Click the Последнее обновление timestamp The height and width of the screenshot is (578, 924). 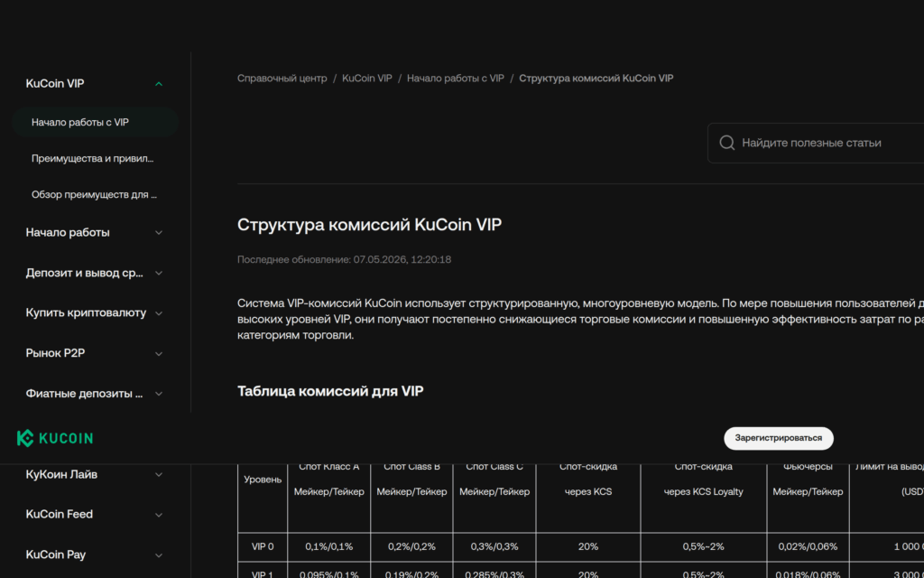344,259
